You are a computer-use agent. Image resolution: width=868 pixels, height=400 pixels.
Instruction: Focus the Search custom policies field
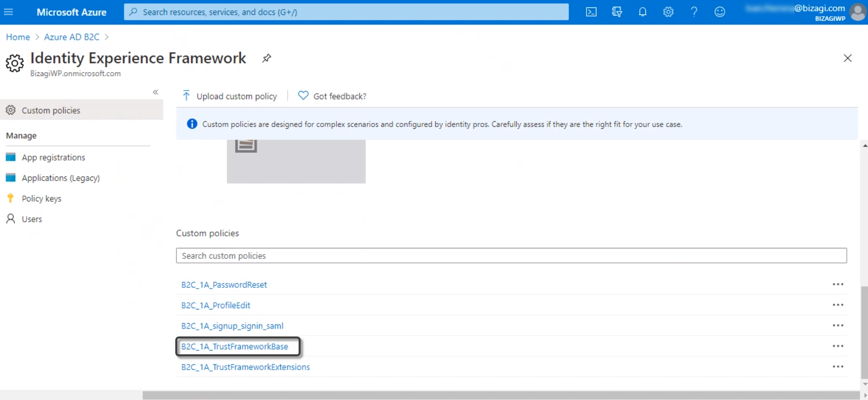[511, 255]
